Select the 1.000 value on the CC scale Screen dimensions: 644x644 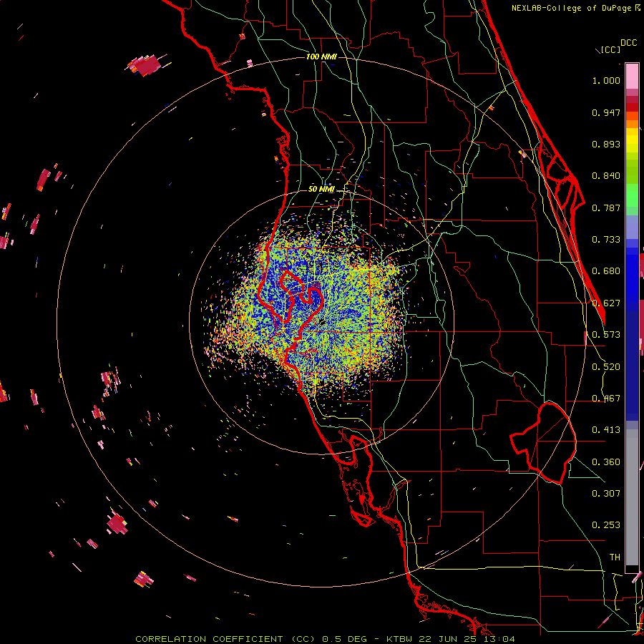(606, 80)
